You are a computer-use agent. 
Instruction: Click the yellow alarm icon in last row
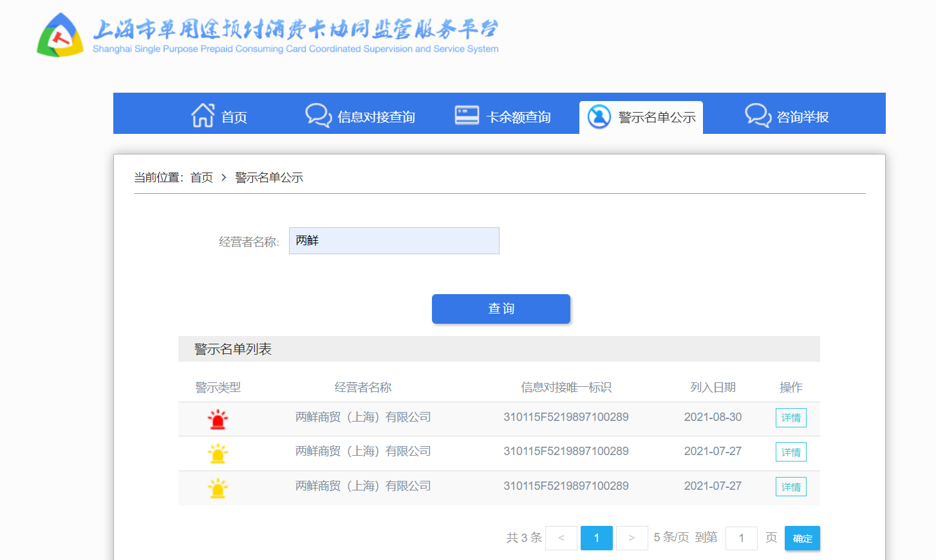coord(218,489)
